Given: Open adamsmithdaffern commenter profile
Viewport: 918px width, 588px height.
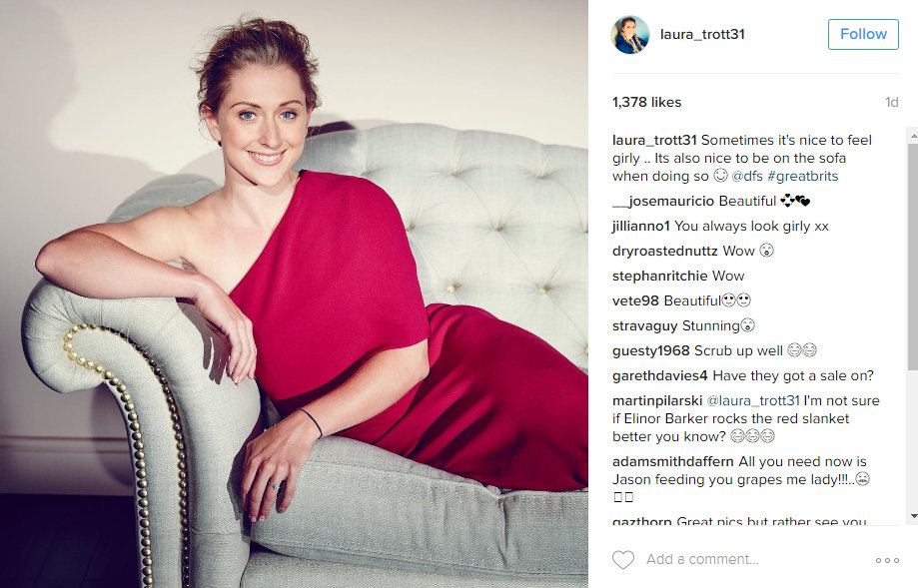Looking at the screenshot, I should (x=672, y=461).
